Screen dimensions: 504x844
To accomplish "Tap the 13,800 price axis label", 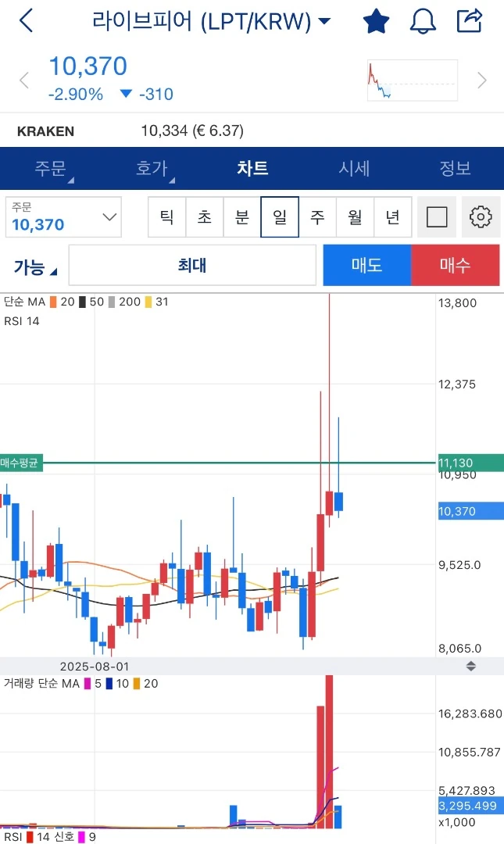I will point(457,303).
